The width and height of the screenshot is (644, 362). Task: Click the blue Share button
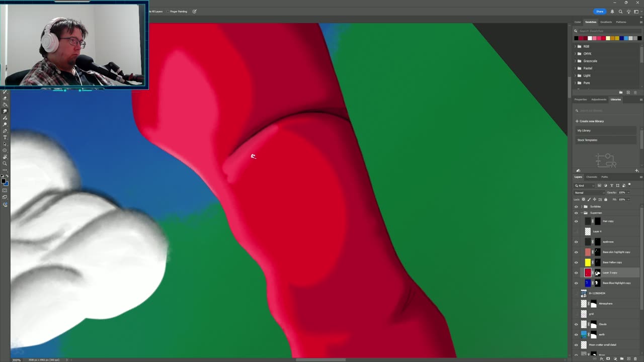599,11
